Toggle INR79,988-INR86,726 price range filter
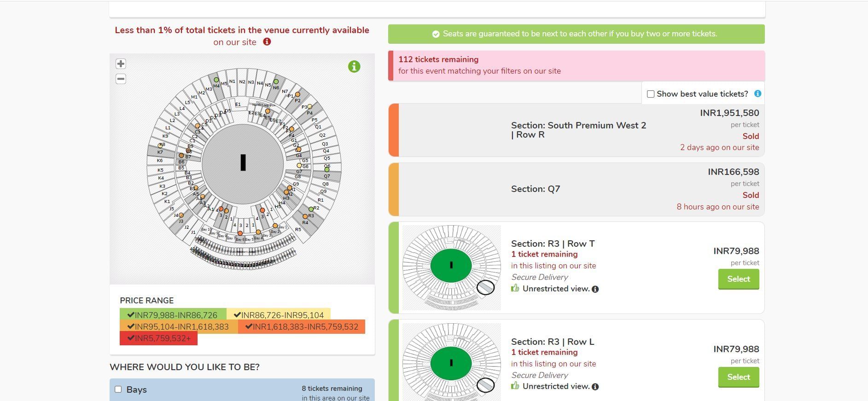 pyautogui.click(x=173, y=315)
